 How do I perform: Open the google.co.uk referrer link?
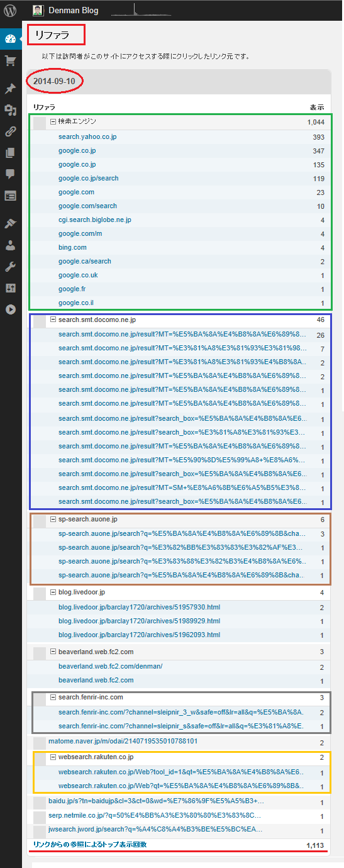click(78, 275)
